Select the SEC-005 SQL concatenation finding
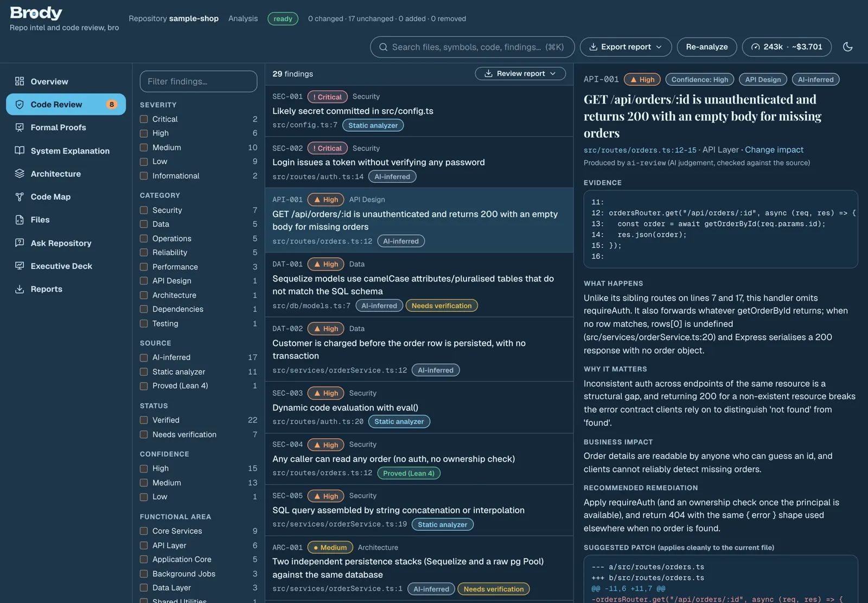The image size is (868, 603). pos(419,510)
